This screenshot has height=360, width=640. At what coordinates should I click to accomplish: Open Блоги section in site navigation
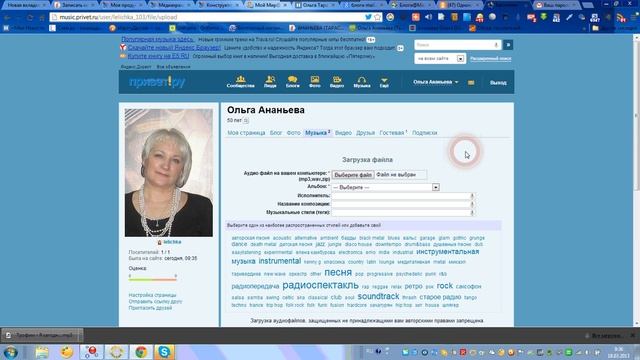point(292,82)
